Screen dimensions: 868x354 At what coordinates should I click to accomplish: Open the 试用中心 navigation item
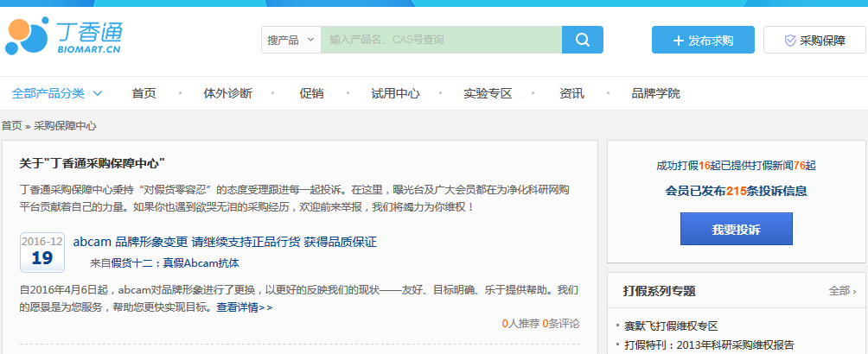pos(395,93)
